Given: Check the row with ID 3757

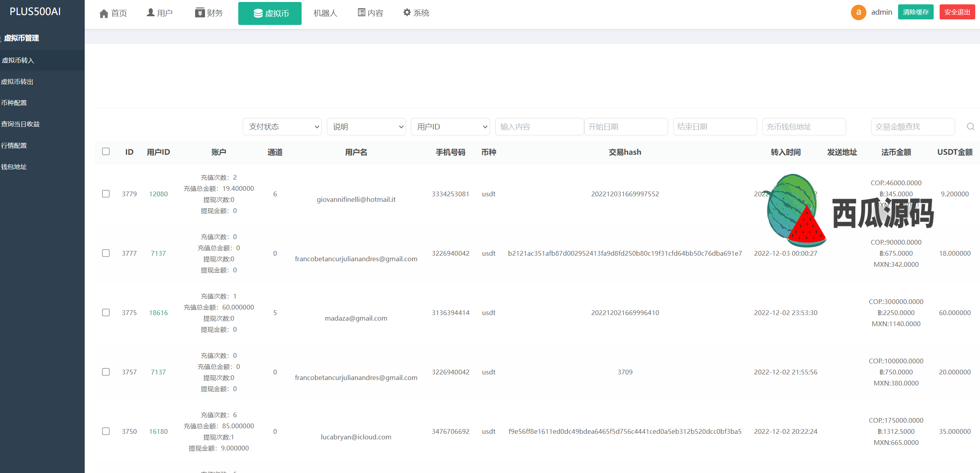Looking at the screenshot, I should 106,372.
